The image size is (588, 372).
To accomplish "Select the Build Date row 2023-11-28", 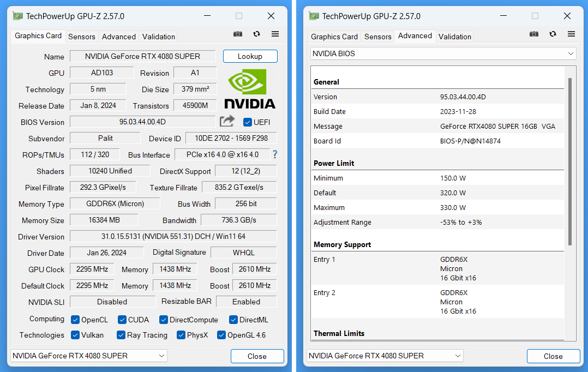I will click(x=437, y=111).
